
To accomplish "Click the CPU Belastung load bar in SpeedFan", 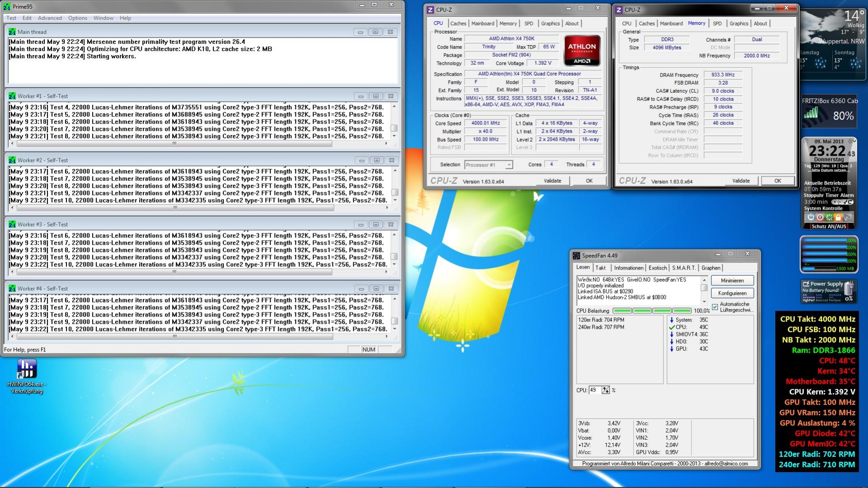I will 652,311.
